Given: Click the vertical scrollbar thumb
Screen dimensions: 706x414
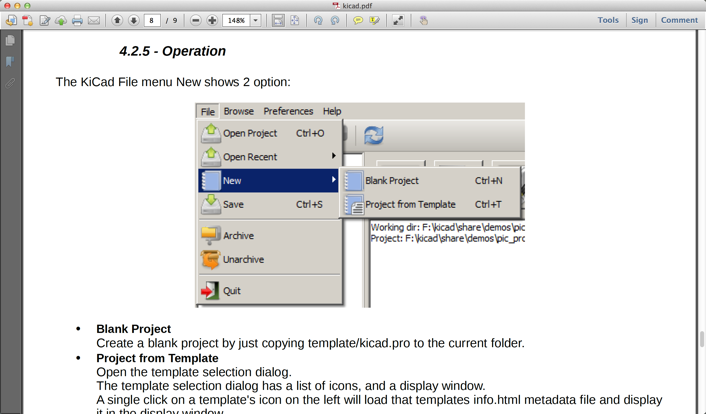Looking at the screenshot, I should click(x=701, y=339).
